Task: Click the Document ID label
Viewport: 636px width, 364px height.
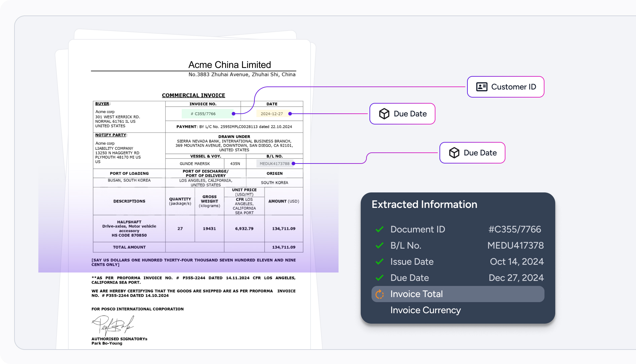Action: pos(418,229)
